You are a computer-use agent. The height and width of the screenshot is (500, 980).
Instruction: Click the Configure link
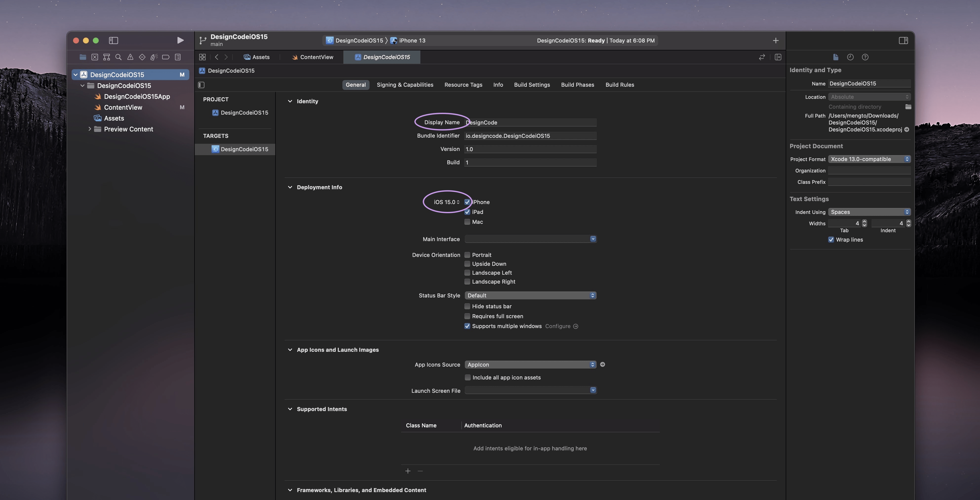[557, 326]
